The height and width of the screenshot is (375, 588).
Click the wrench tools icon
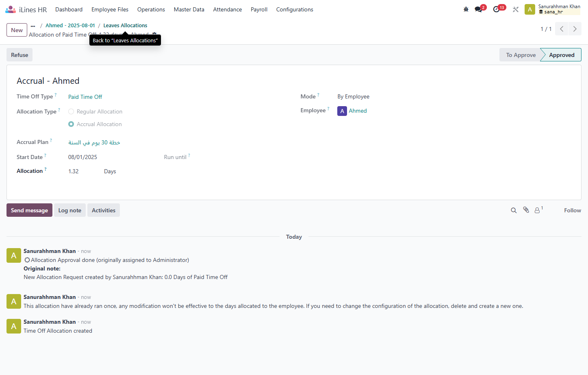pos(516,9)
